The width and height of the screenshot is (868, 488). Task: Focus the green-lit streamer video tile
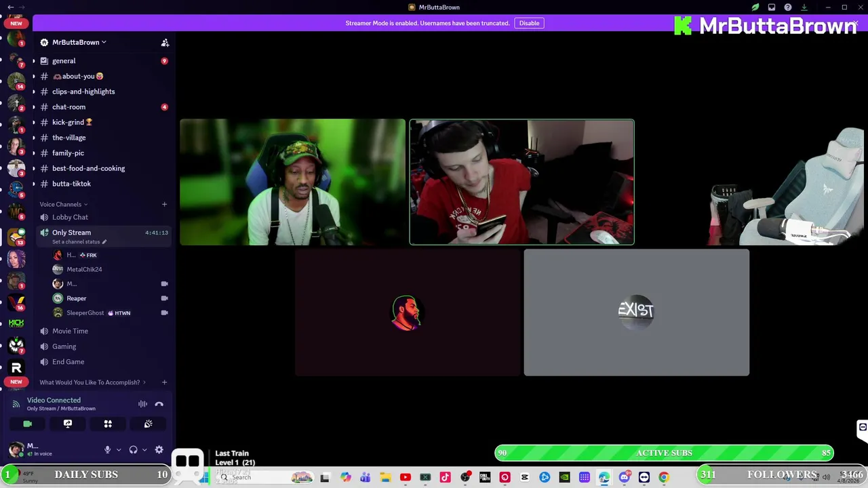tap(292, 182)
